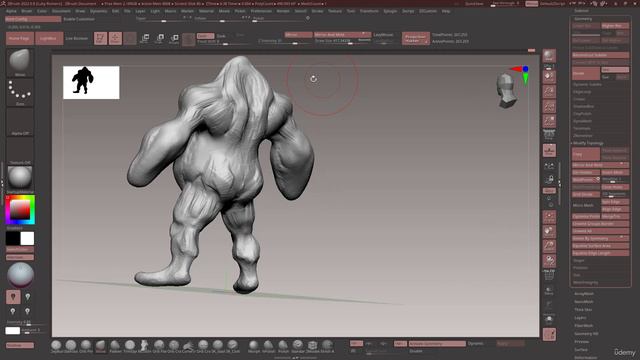640x360 pixels.
Task: Open the Zplugin menu
Action: (x=390, y=11)
